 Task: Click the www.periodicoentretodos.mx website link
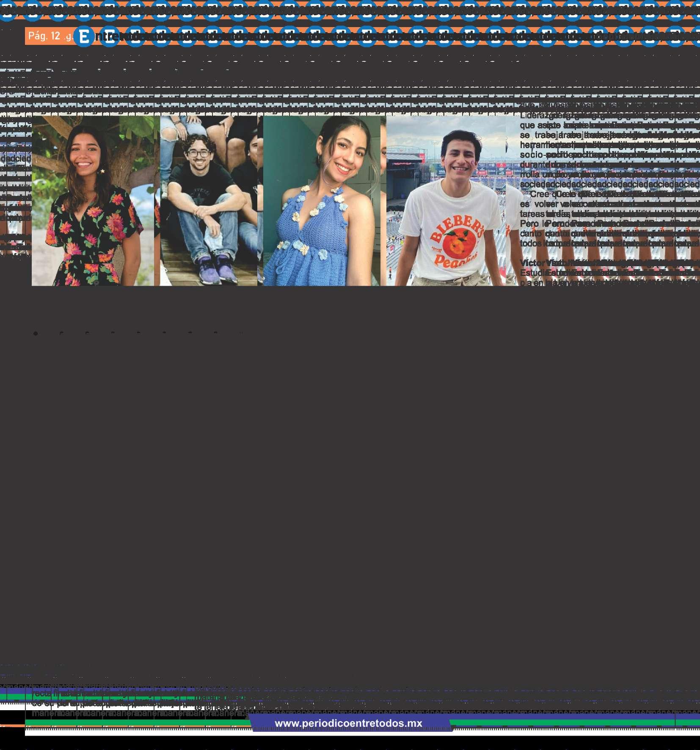[x=348, y=723]
